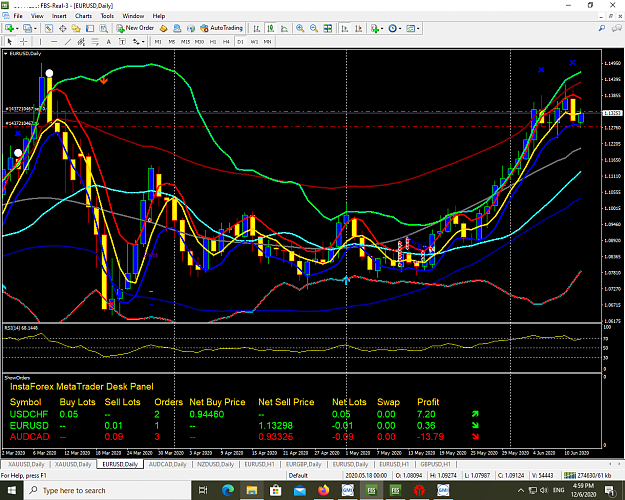Switch chart to Candlesticks mode

[x=271, y=28]
